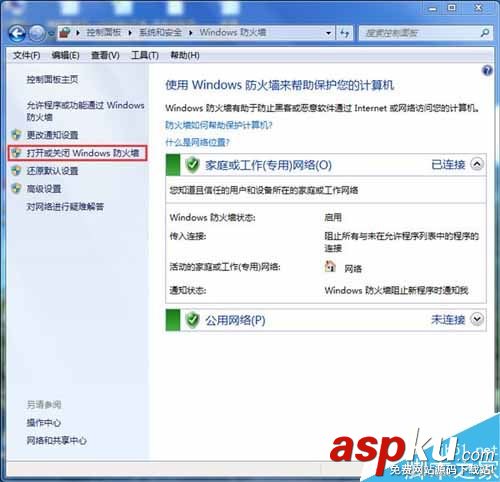Screen dimensions: 500x482
Task: Click the 系统和安全 breadcrumb segment
Action: click(x=160, y=32)
